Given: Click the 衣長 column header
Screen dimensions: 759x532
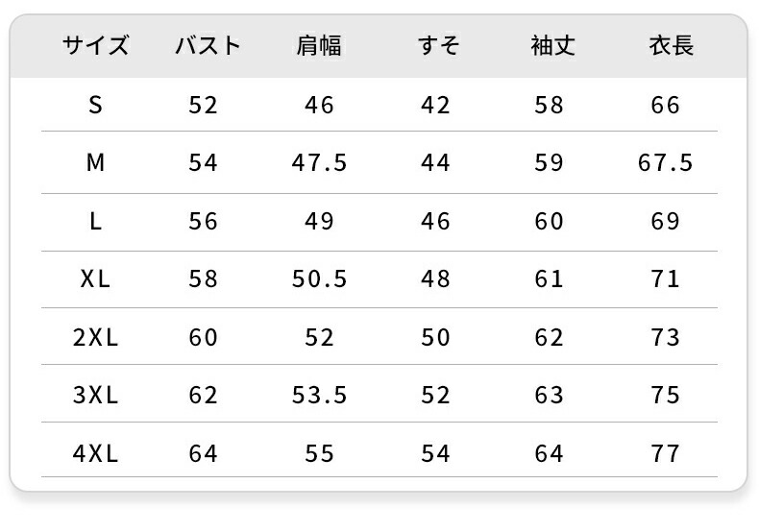Looking at the screenshot, I should (671, 46).
